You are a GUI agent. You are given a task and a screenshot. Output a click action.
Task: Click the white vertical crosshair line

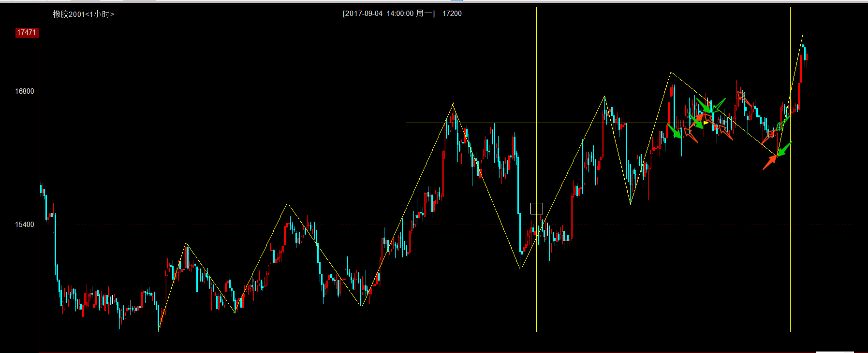[536, 290]
